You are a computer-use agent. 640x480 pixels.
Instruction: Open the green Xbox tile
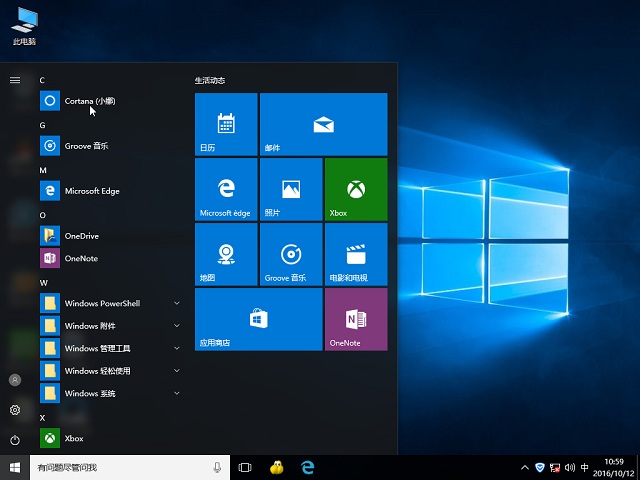tap(355, 189)
